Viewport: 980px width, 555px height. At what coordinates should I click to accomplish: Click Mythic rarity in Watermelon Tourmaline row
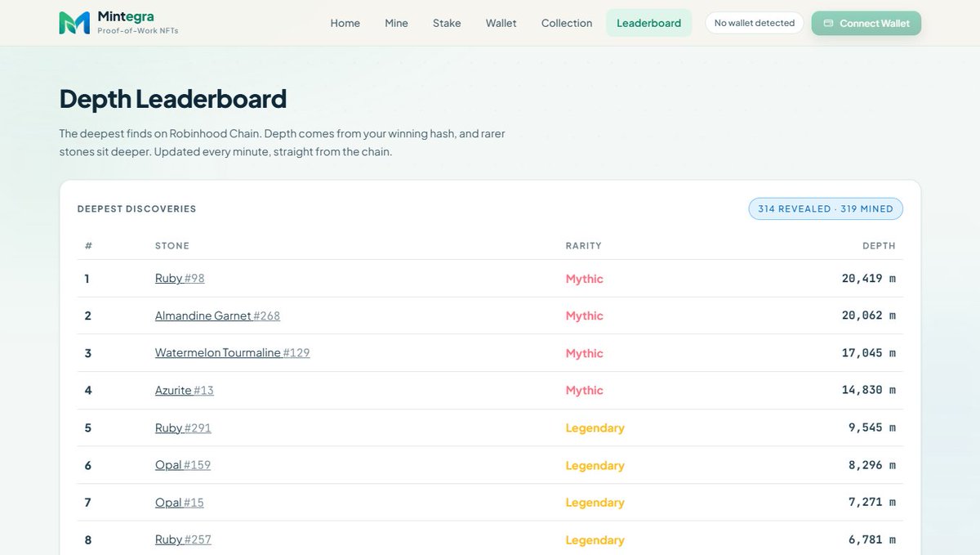585,353
